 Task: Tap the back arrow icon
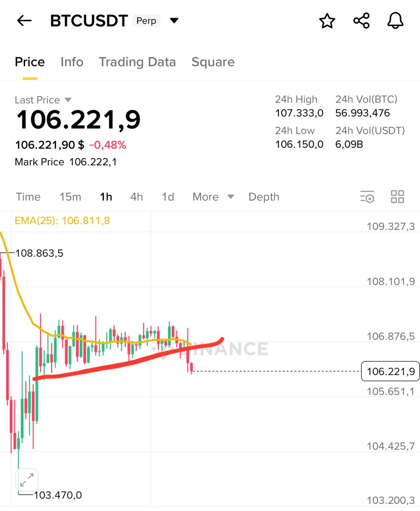coord(24,21)
